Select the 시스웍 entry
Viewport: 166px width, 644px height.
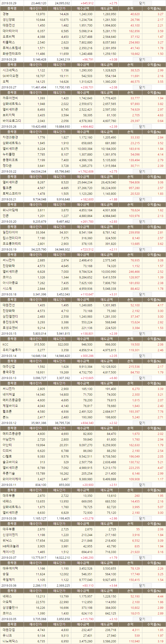click(83, 289)
